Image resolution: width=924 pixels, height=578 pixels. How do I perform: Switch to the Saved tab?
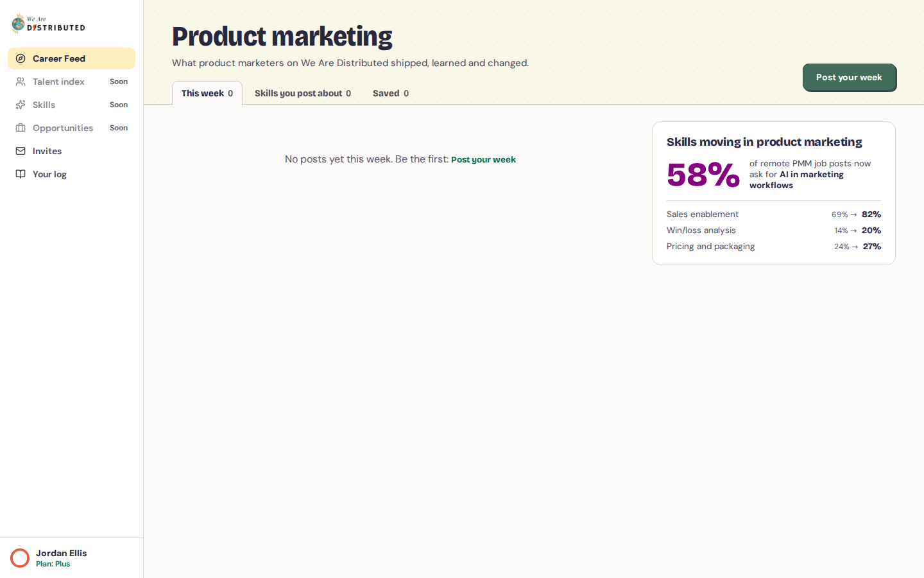[391, 93]
